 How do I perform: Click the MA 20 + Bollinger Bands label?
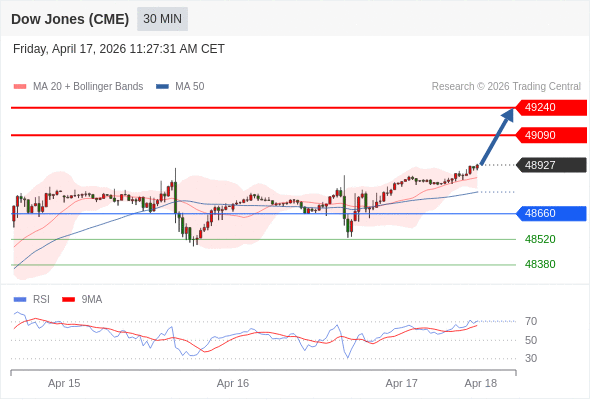[x=88, y=87]
